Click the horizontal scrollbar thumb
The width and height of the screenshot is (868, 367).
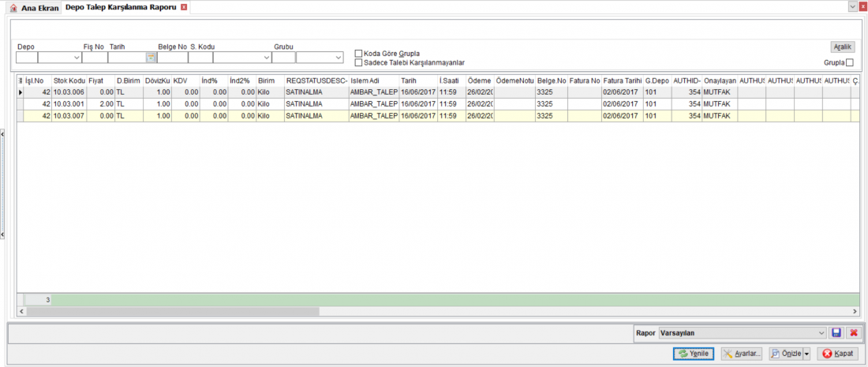click(x=173, y=312)
